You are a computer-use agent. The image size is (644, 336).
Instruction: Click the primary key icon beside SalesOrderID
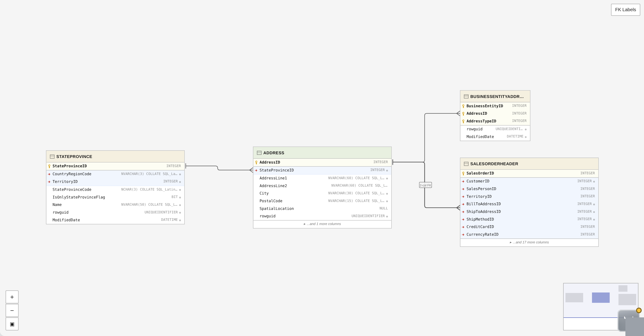464,173
